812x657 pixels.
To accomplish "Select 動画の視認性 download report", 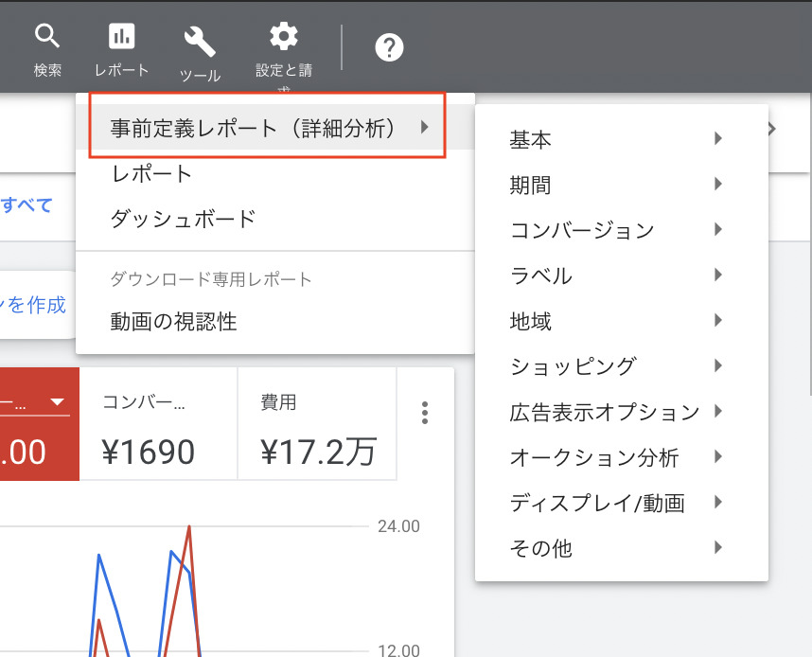I will (173, 322).
